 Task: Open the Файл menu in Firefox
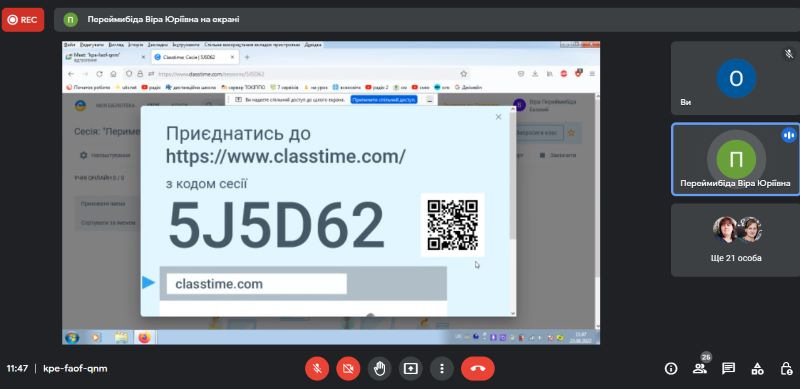pos(70,45)
